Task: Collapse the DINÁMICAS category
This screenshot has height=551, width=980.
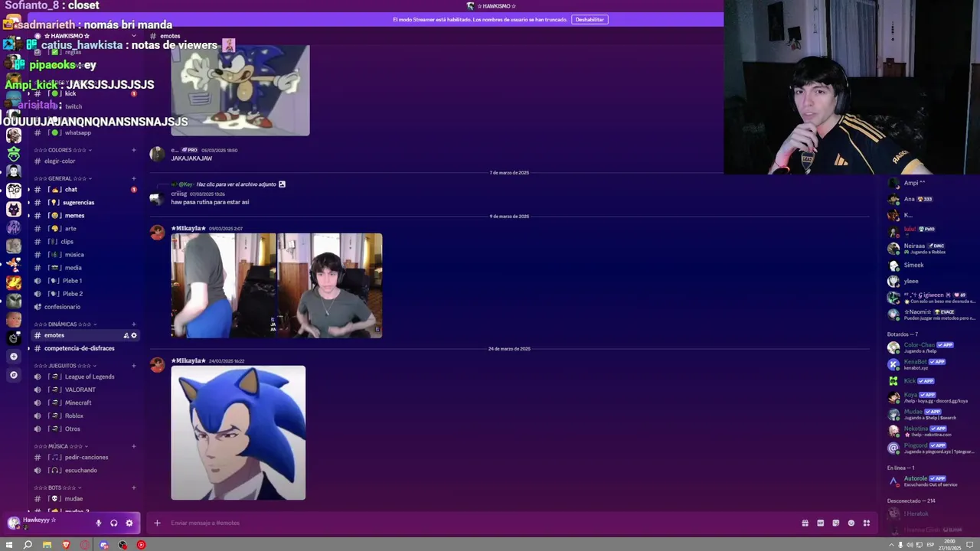Action: coord(66,324)
